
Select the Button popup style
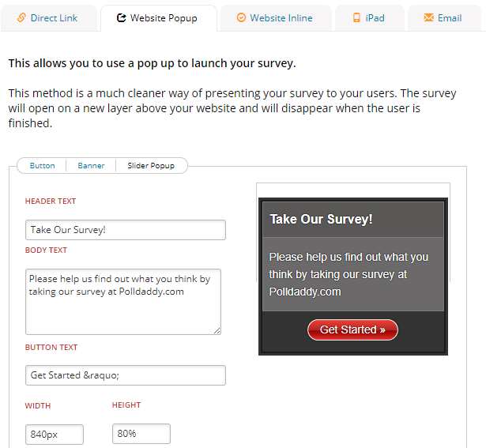tap(42, 166)
